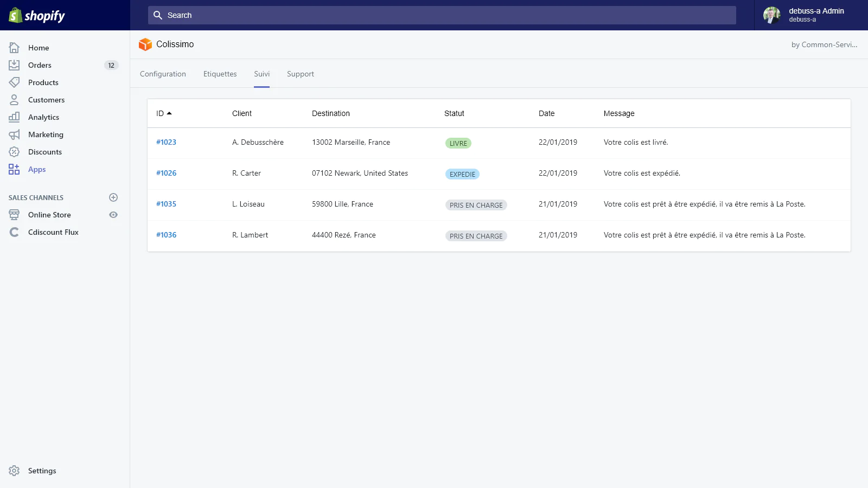Click the Search input field
The image size is (868, 488).
click(442, 15)
